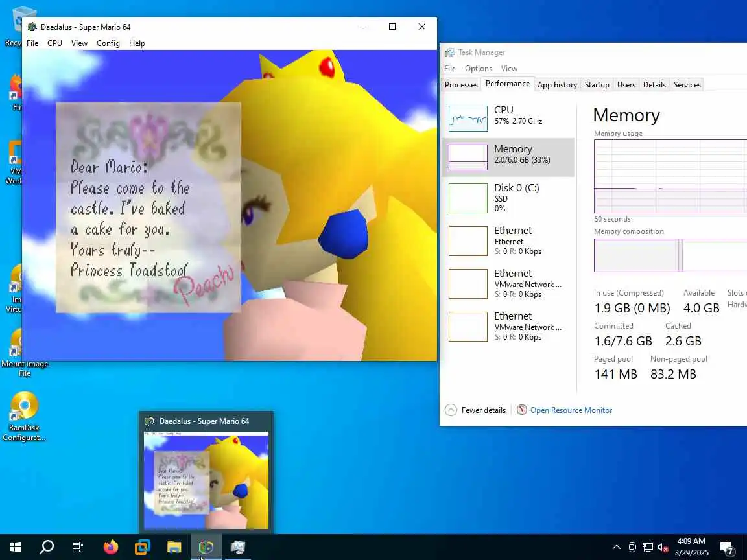The height and width of the screenshot is (560, 747).
Task: Click the Fewer details chevron icon
Action: point(451,410)
